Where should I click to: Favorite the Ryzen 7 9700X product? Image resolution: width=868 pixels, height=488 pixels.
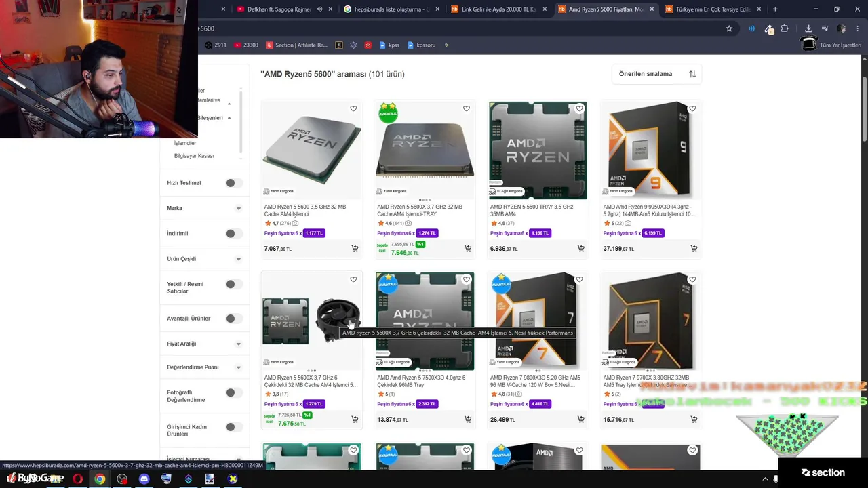692,279
